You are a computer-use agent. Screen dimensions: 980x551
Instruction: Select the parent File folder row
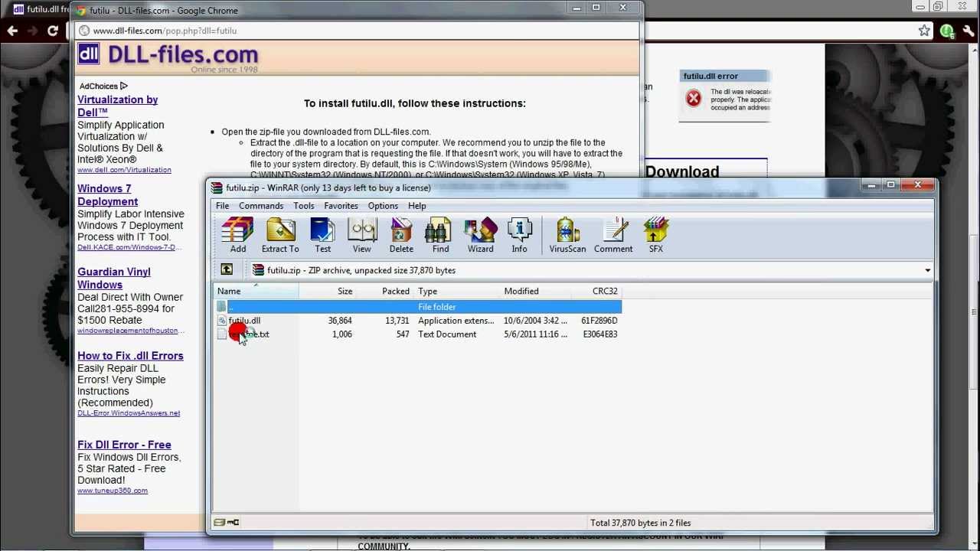418,307
